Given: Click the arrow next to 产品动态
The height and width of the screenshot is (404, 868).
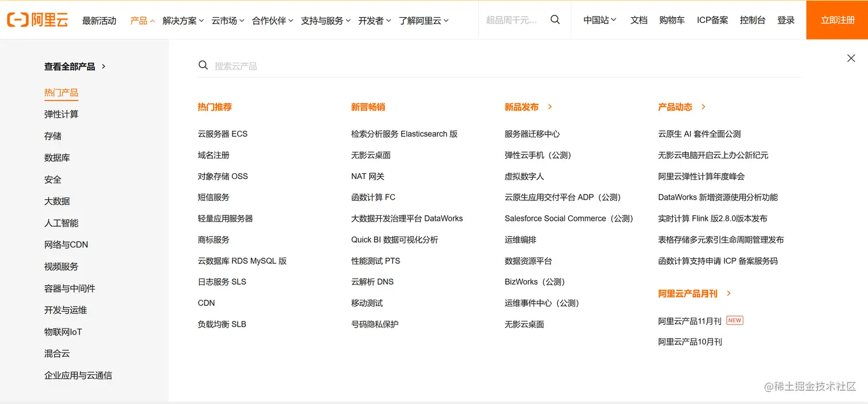Looking at the screenshot, I should tap(703, 107).
